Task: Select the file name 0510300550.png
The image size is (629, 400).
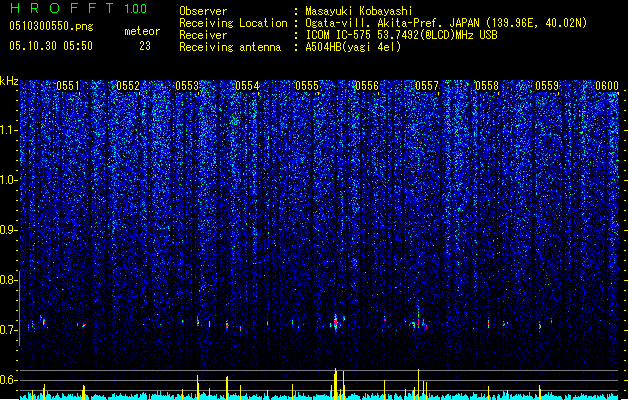Action: pos(51,26)
